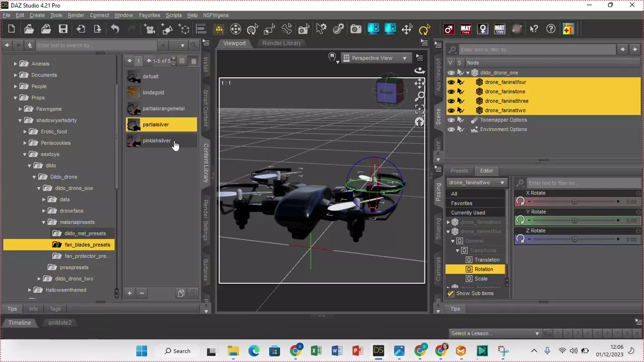Uncheck the Show Sub Items checkbox

click(451, 293)
